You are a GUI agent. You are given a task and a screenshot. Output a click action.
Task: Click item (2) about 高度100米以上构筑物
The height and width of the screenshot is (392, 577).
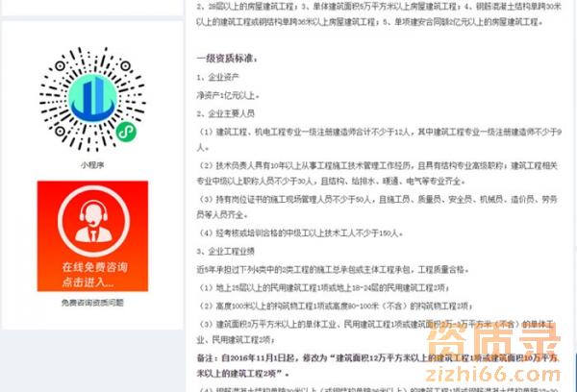point(336,306)
